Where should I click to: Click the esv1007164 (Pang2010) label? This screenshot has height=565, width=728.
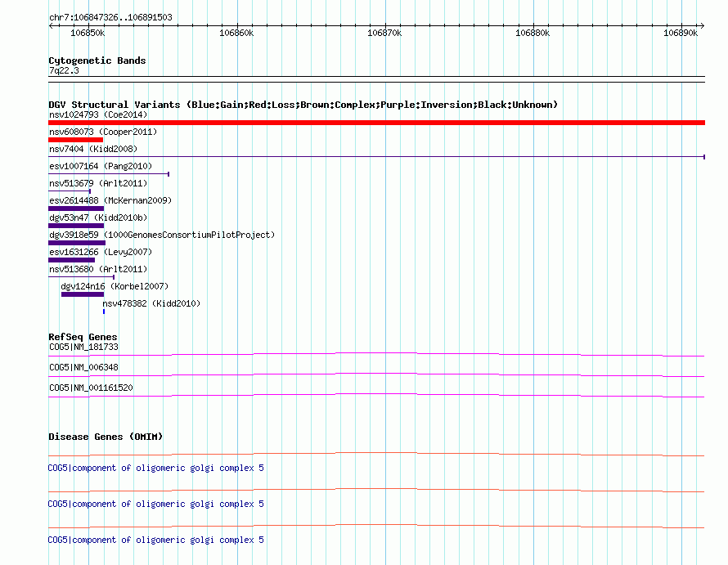[101, 166]
